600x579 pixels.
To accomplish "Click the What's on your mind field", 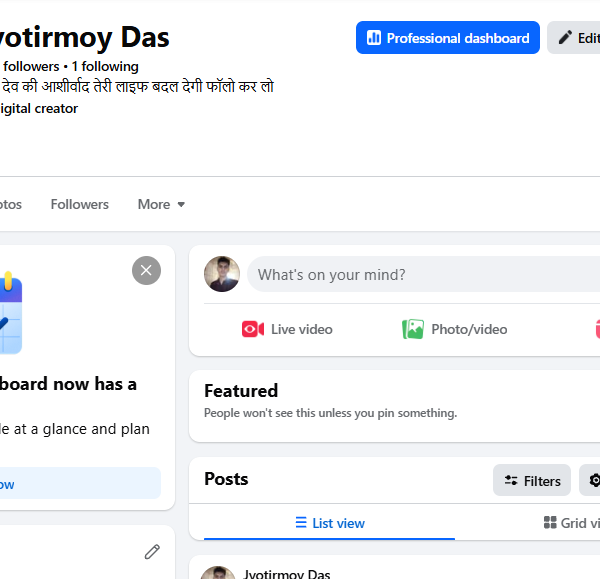I will [423, 274].
